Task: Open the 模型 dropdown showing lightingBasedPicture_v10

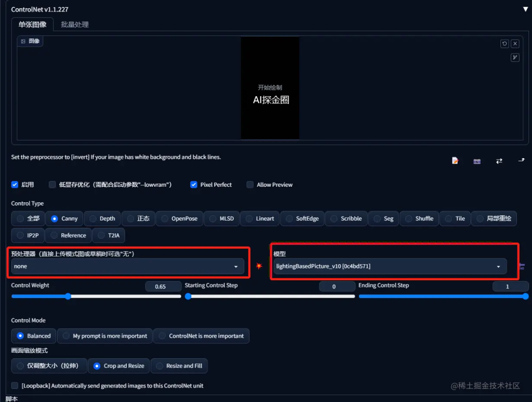Action: (390, 266)
